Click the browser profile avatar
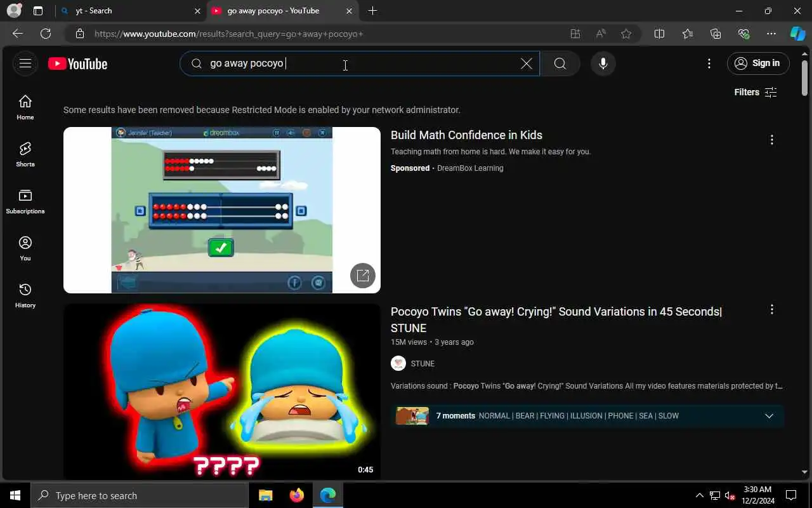 click(x=14, y=11)
